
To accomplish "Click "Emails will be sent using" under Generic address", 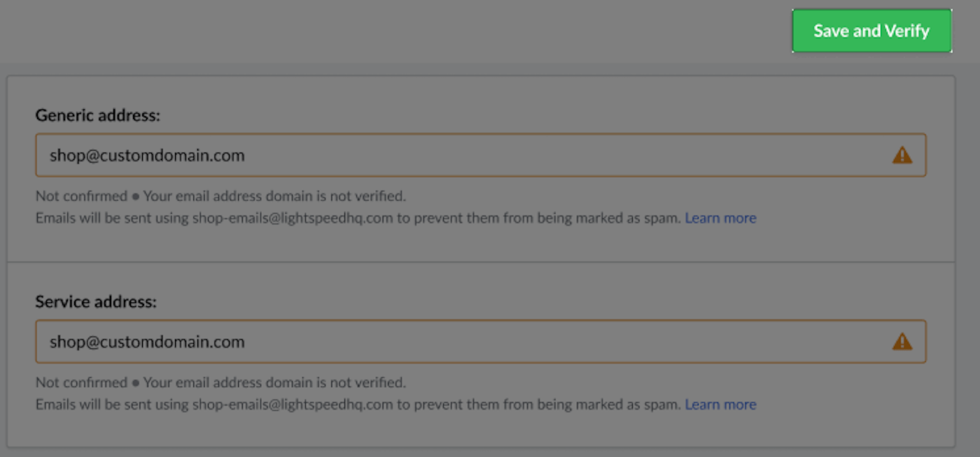I will tap(112, 218).
